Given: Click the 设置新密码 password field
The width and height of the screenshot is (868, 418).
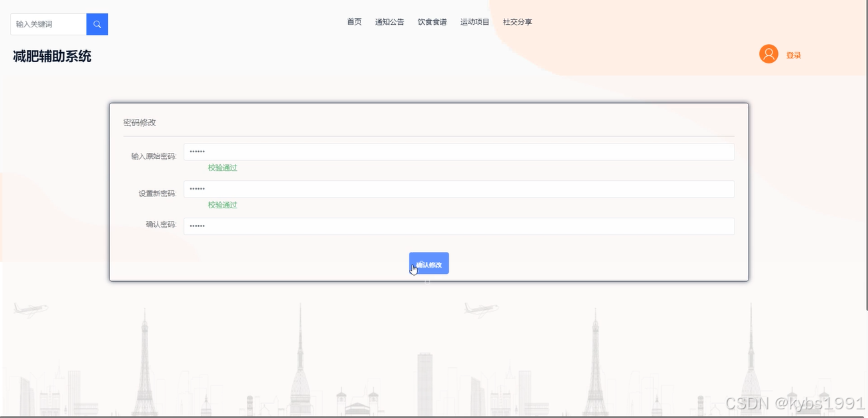Looking at the screenshot, I should coord(459,190).
